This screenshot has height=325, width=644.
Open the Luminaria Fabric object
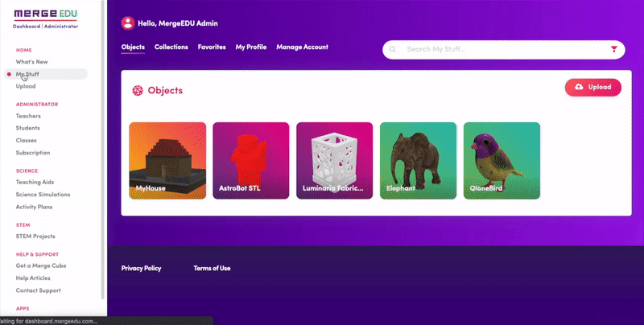(335, 160)
